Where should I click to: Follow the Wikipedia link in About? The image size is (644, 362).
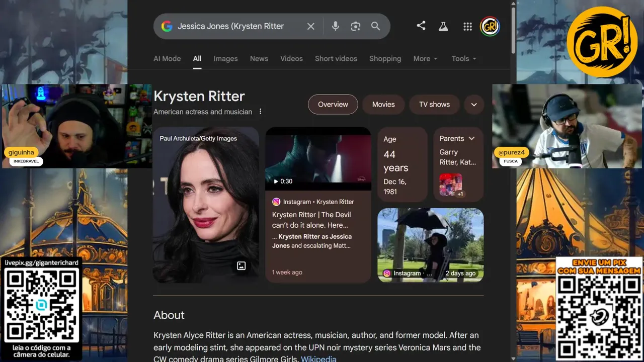(x=318, y=358)
